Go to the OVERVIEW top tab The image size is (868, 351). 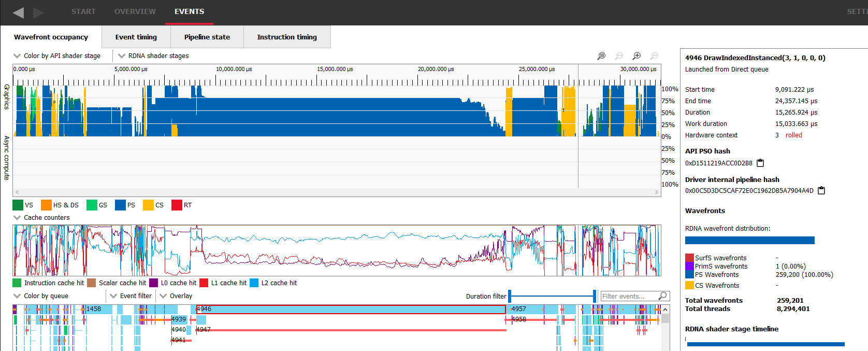(x=135, y=11)
